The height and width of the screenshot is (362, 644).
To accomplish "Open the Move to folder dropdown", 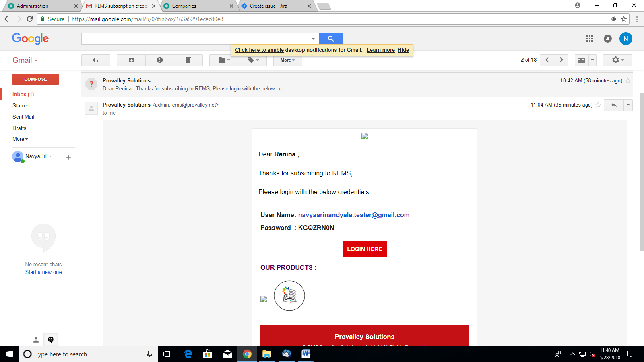I will point(224,60).
